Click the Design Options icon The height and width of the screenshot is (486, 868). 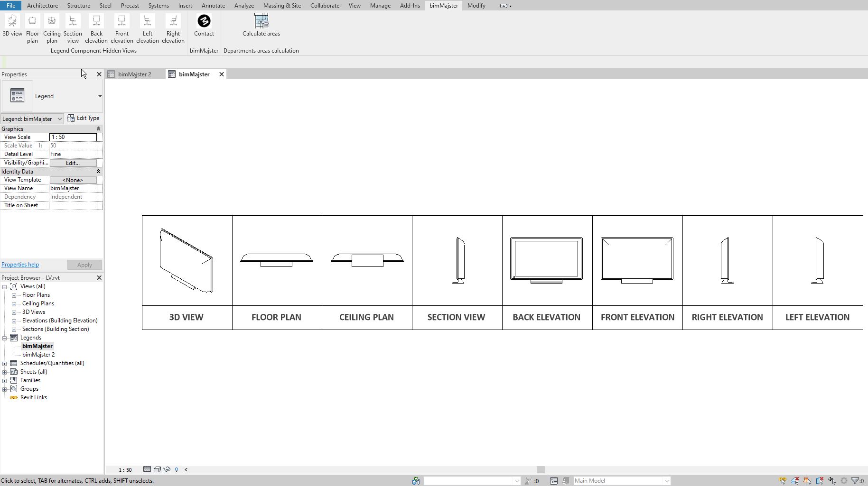click(554, 481)
